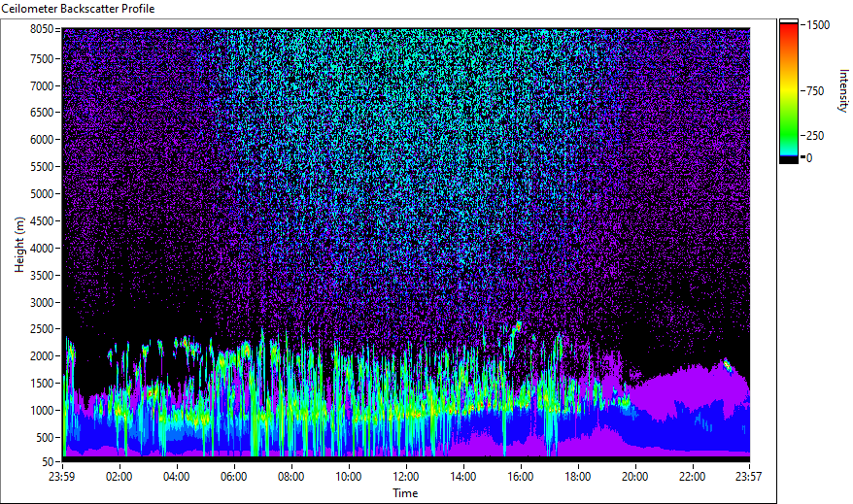Click the 3000 height axis value
This screenshot has height=504, width=853.
tap(42, 303)
